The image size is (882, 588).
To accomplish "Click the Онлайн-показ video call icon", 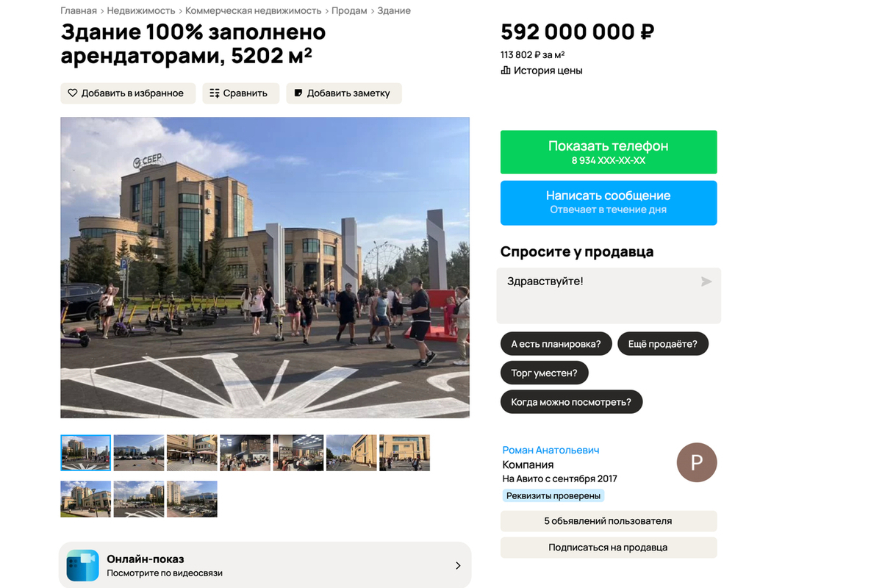I will [x=82, y=565].
